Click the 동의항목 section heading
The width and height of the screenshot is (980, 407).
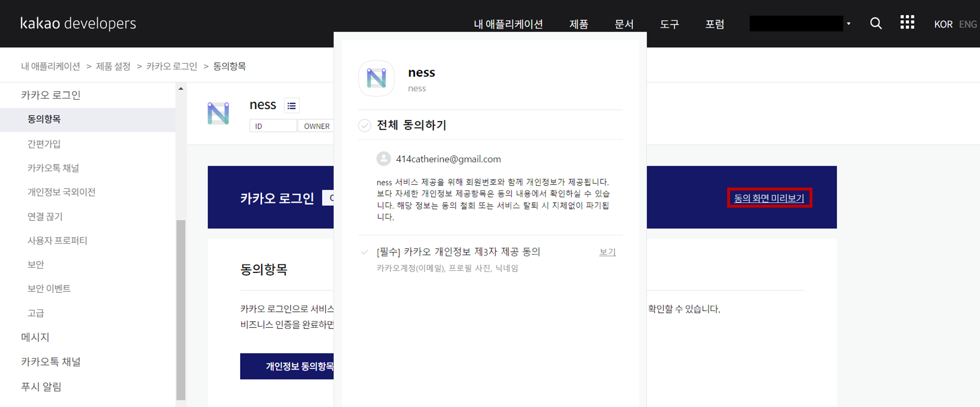point(264,269)
